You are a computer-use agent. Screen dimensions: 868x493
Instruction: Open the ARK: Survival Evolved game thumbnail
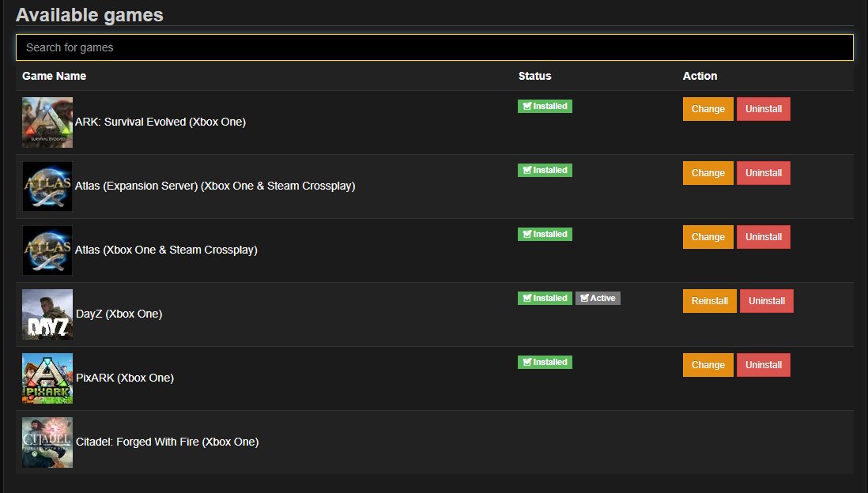coord(47,122)
